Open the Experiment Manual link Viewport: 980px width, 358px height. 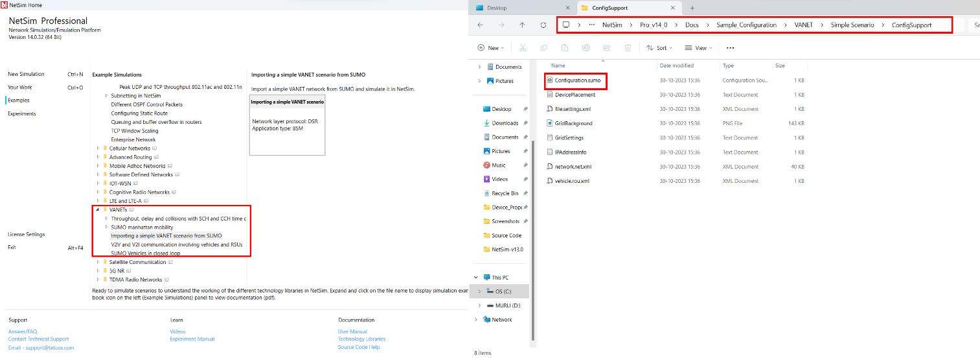192,339
